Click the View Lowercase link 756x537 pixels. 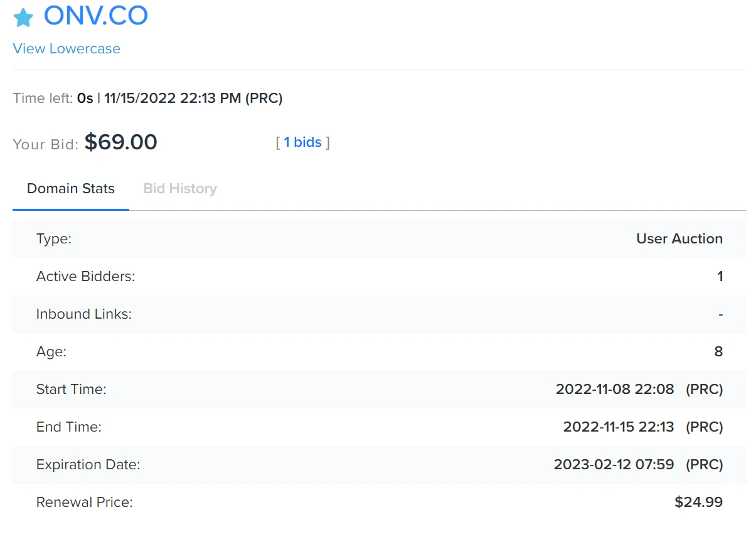67,48
